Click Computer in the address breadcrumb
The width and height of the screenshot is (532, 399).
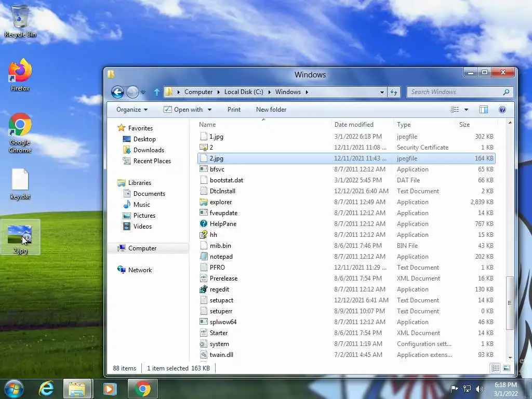(198, 92)
